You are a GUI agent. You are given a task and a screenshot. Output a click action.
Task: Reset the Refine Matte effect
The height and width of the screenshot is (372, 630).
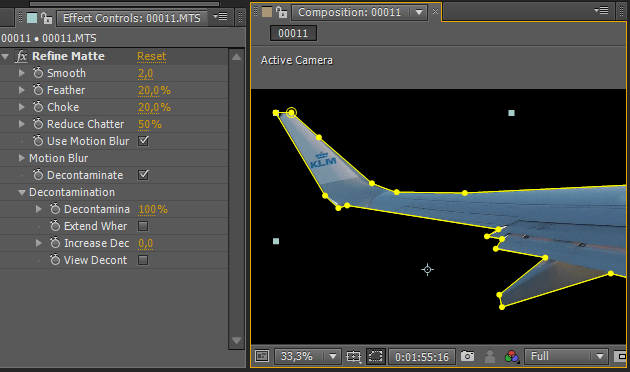(x=151, y=56)
